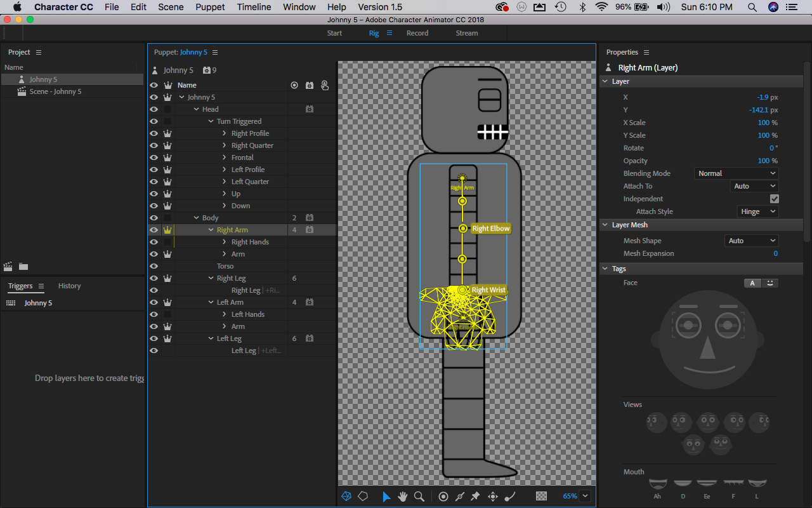Collapse the Head group chevron
The height and width of the screenshot is (508, 812).
(197, 109)
